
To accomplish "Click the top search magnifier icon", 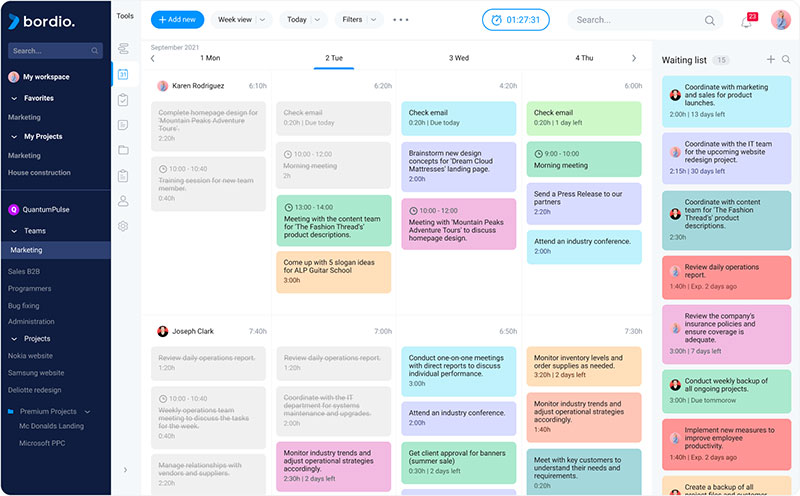I will [x=710, y=20].
